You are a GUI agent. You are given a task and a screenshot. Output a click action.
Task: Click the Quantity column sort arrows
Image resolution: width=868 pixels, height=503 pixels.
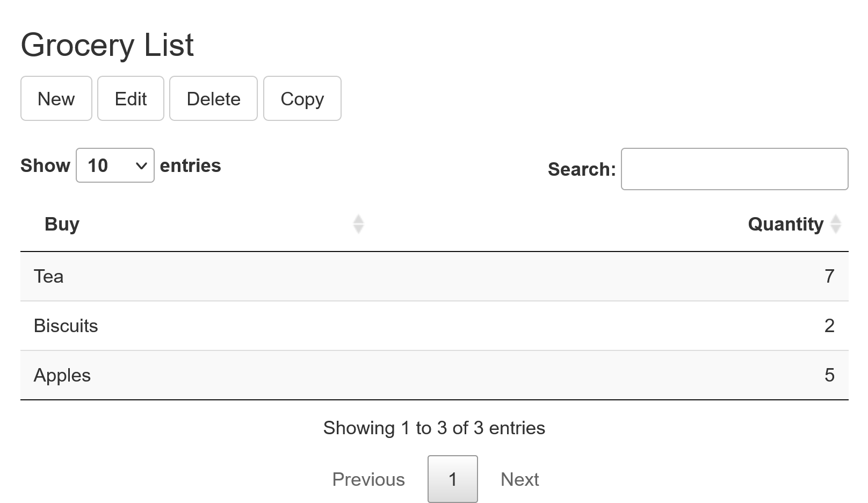click(x=835, y=224)
